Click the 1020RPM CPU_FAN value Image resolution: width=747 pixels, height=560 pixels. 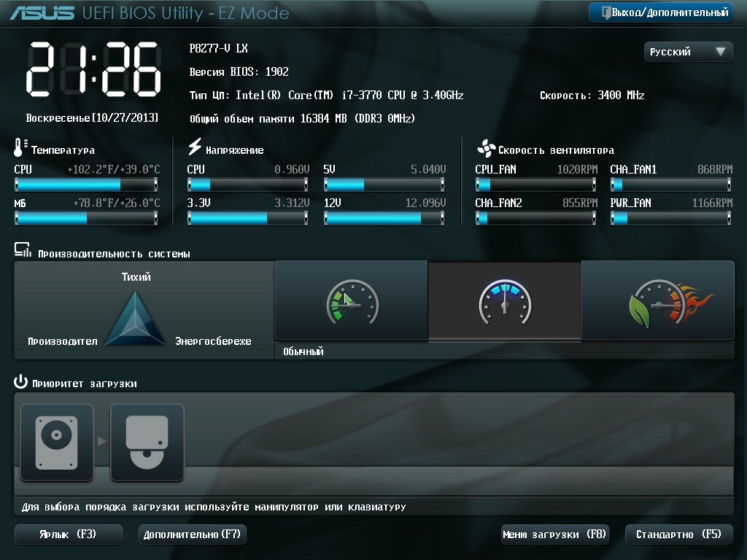tap(577, 169)
